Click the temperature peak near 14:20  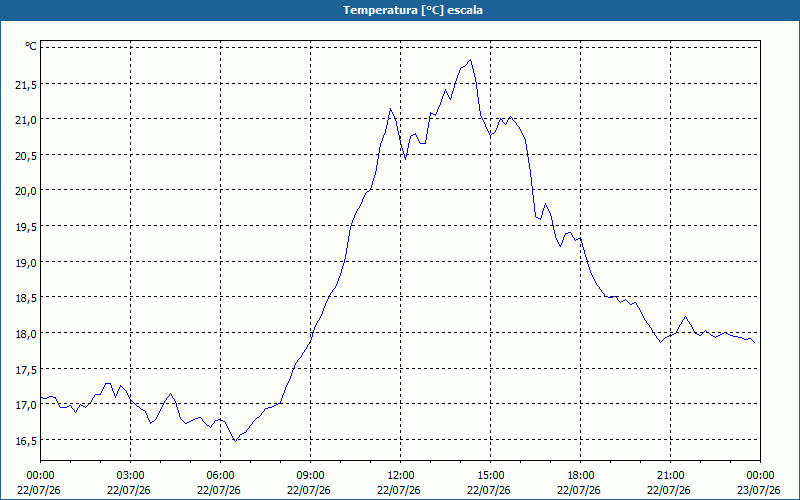point(470,60)
